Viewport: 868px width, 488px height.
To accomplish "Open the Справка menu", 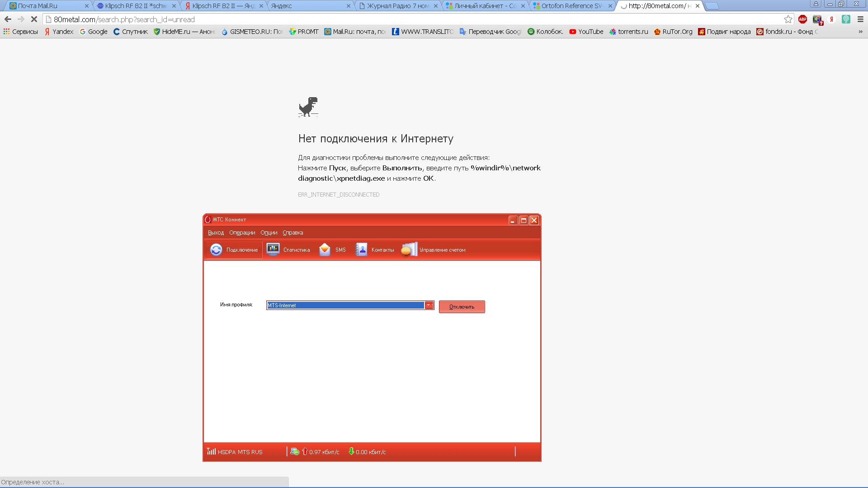I will pos(292,232).
